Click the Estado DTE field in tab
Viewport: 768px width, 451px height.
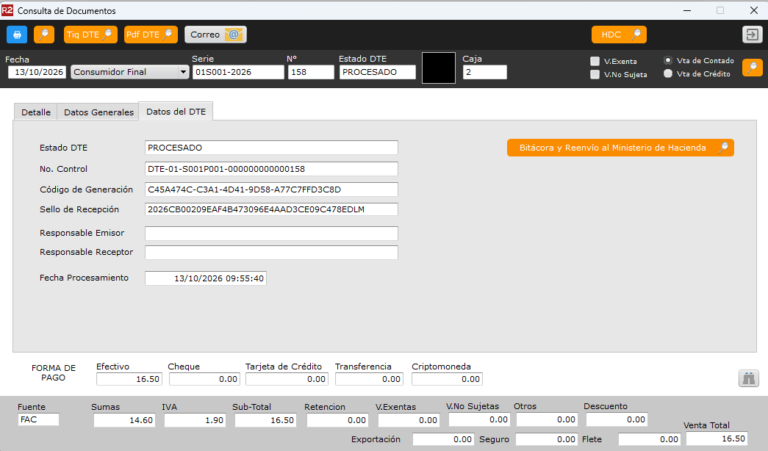tap(271, 147)
